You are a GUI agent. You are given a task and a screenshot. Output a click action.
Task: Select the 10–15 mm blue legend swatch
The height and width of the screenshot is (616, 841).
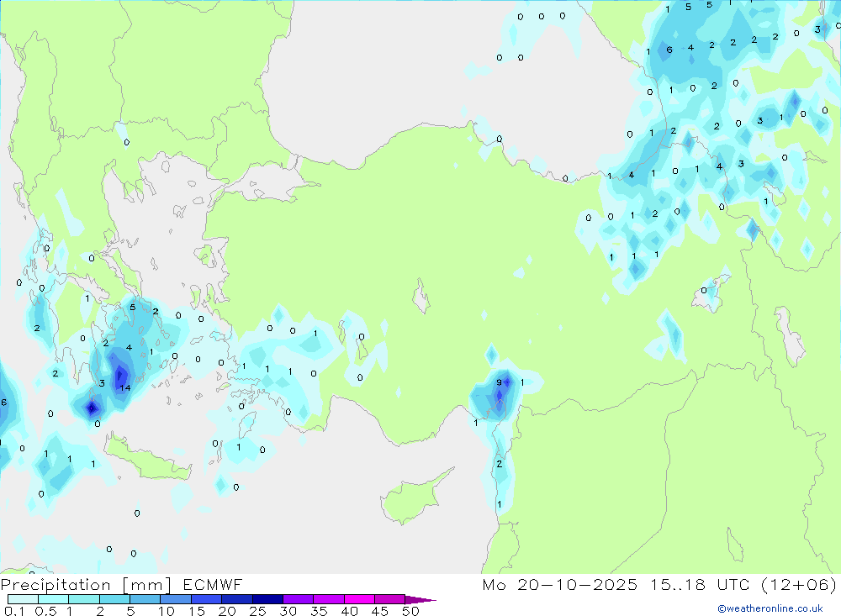coord(176,599)
